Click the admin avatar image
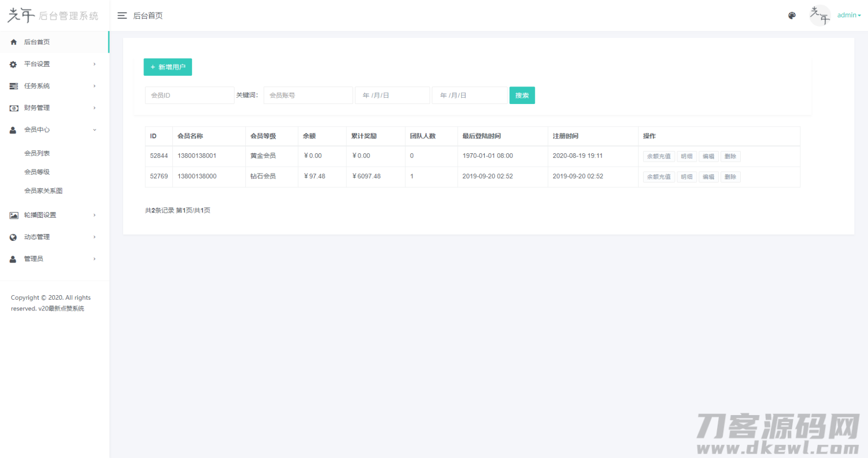 pos(820,15)
